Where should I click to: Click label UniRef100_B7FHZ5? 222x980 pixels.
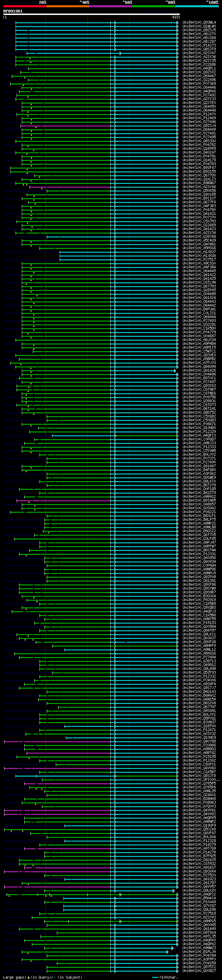[x=199, y=856]
